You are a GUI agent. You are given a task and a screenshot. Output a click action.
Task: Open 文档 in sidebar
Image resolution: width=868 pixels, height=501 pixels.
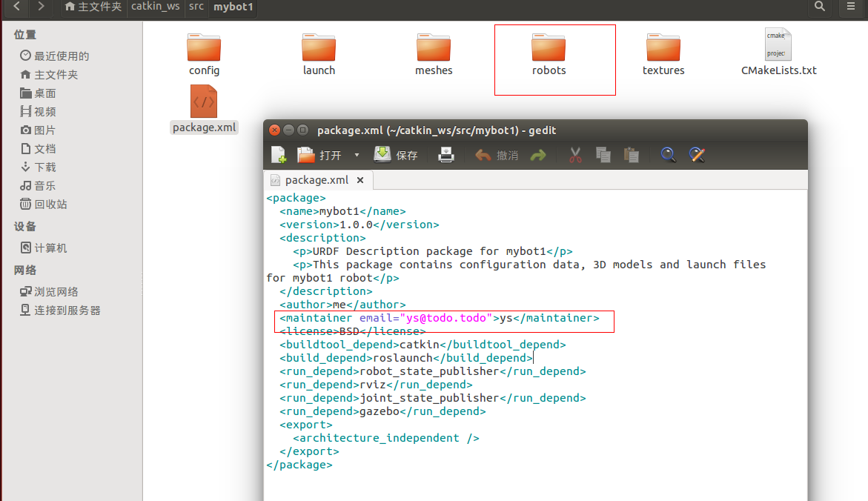pos(38,148)
